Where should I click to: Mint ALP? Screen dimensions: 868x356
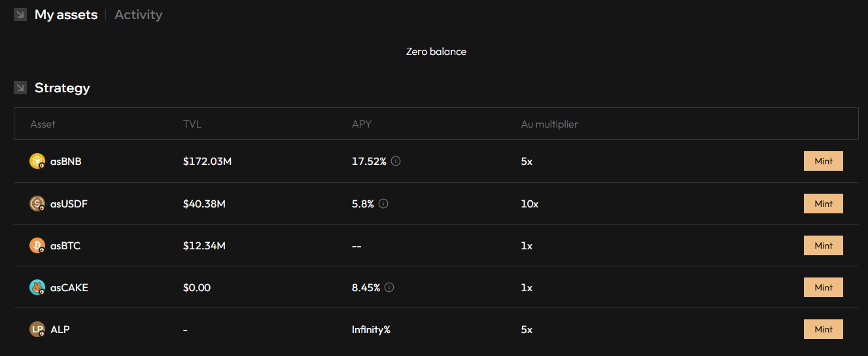(x=824, y=329)
